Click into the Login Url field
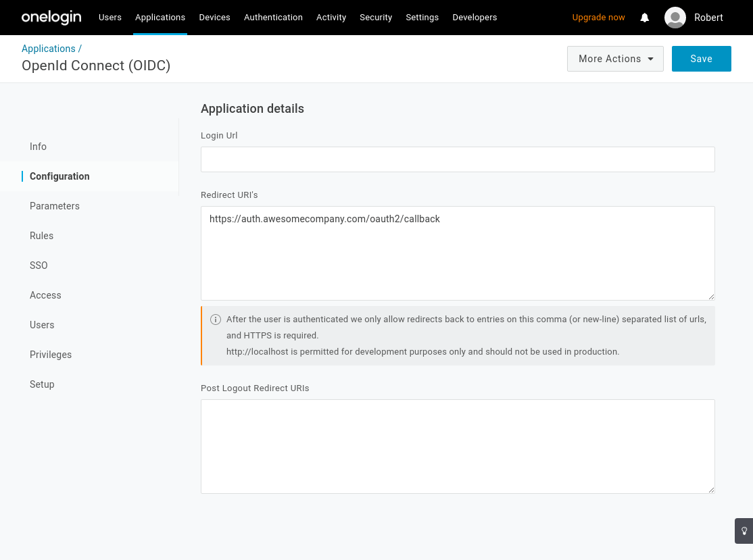Image resolution: width=753 pixels, height=560 pixels. point(458,159)
